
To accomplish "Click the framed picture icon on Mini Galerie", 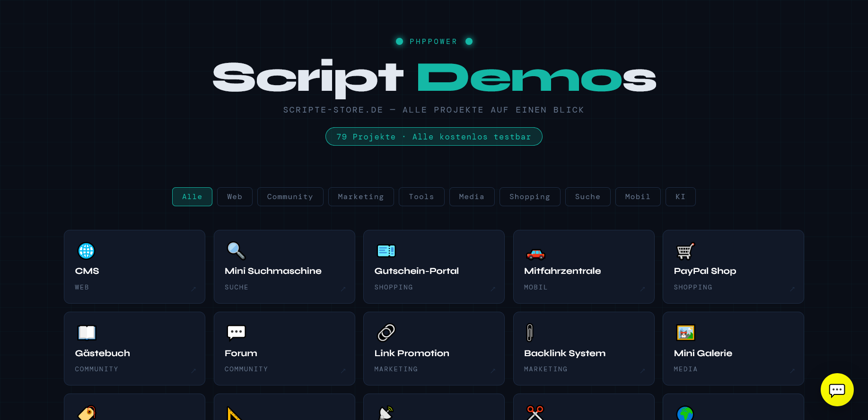I will point(685,332).
